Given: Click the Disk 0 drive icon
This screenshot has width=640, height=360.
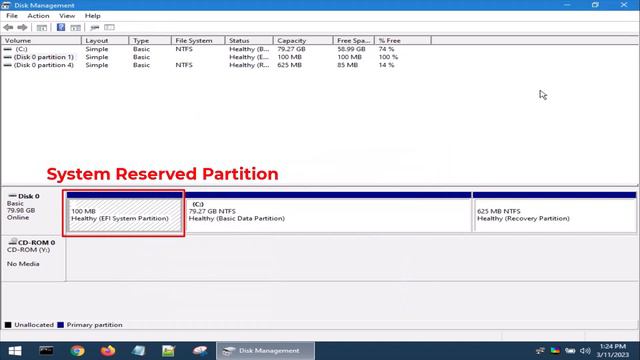Looking at the screenshot, I should point(12,196).
